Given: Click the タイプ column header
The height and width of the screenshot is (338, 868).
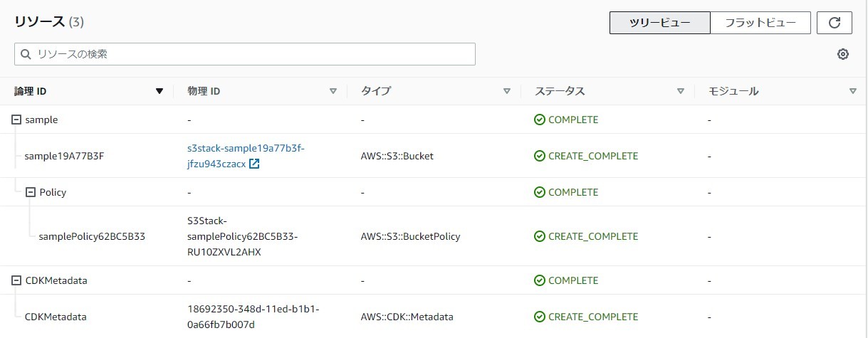Looking at the screenshot, I should pos(376,91).
